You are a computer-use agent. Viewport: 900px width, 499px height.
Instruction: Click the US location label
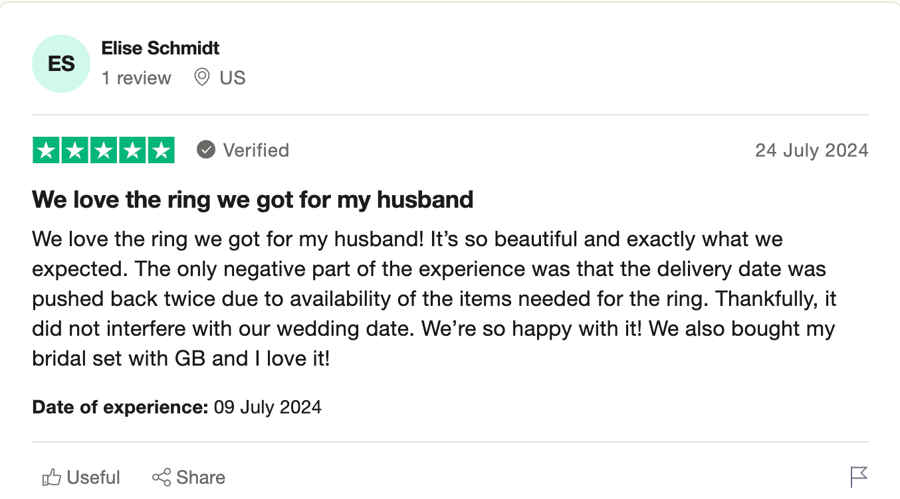point(232,78)
